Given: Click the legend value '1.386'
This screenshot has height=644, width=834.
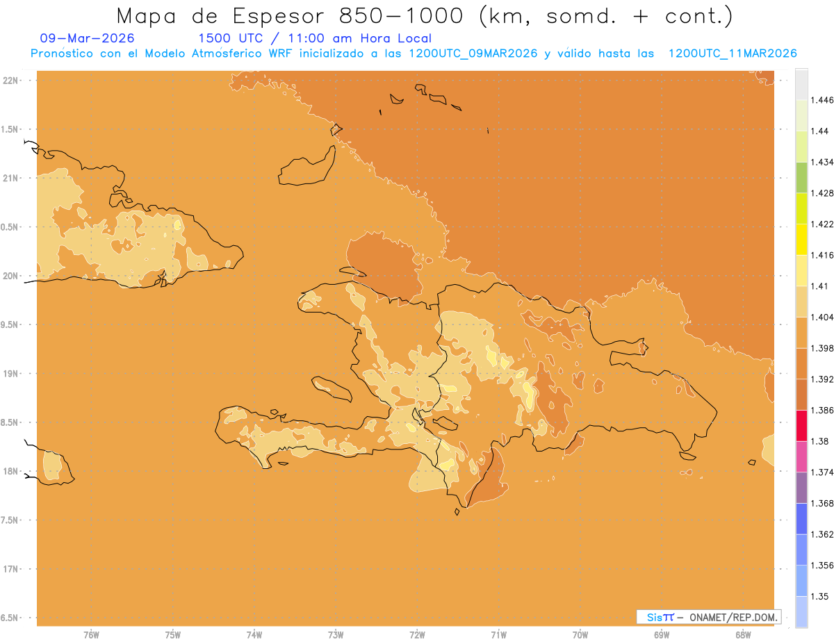Looking at the screenshot, I should [822, 410].
